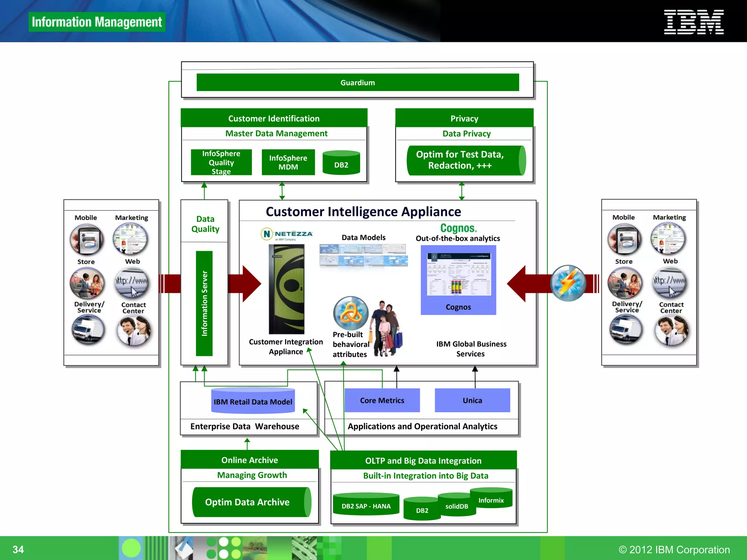The image size is (747, 560).
Task: Click the left panel Web http icon
Action: [132, 283]
